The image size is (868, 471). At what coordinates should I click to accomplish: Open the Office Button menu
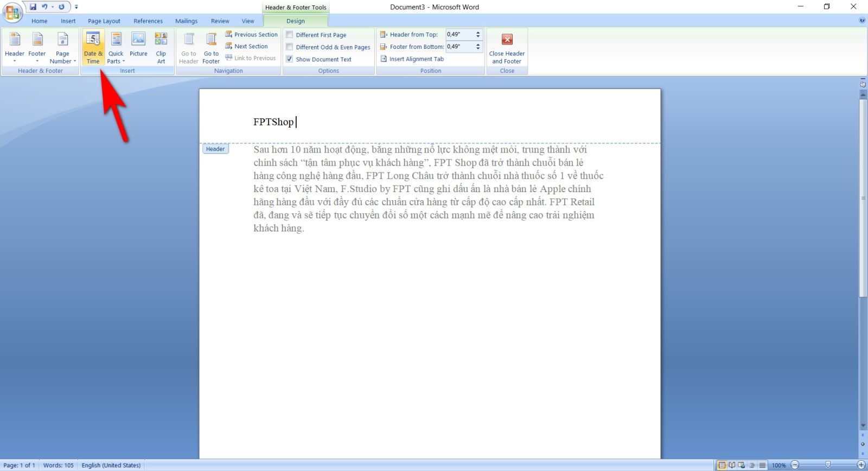click(12, 12)
